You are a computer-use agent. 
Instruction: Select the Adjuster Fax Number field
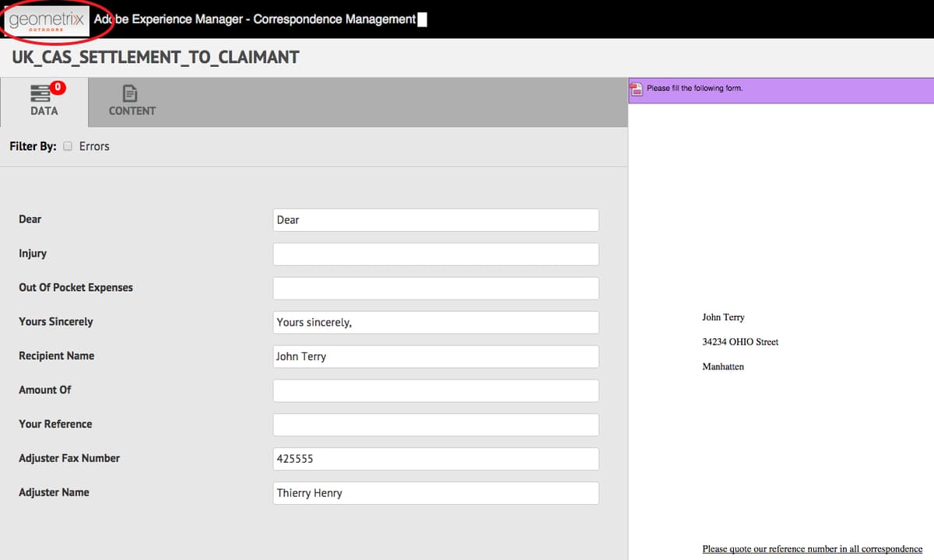click(435, 459)
